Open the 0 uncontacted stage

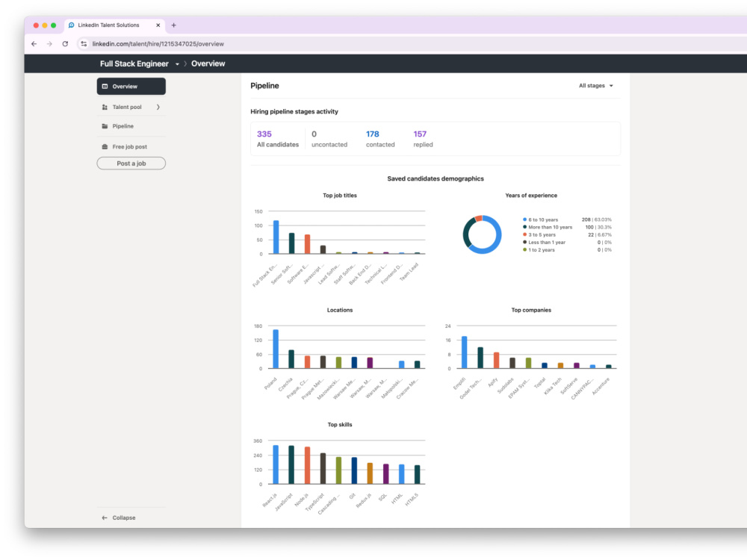tap(329, 139)
